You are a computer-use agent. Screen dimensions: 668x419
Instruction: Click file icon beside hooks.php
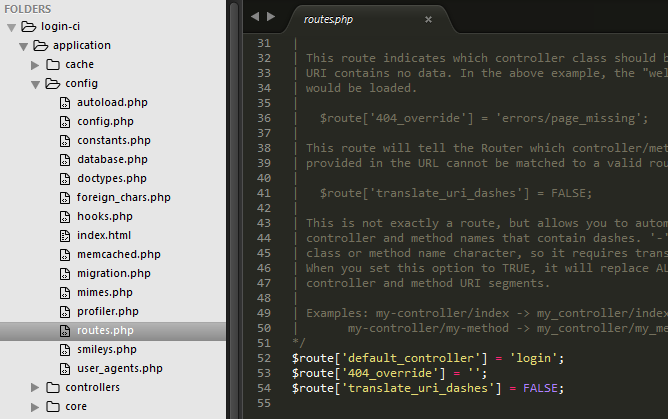(x=65, y=217)
